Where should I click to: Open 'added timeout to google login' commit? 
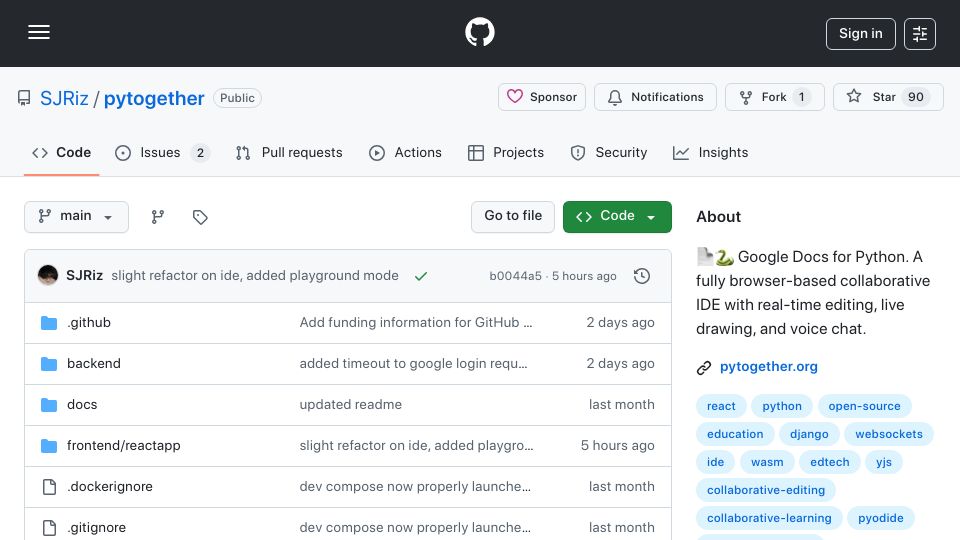pos(413,364)
